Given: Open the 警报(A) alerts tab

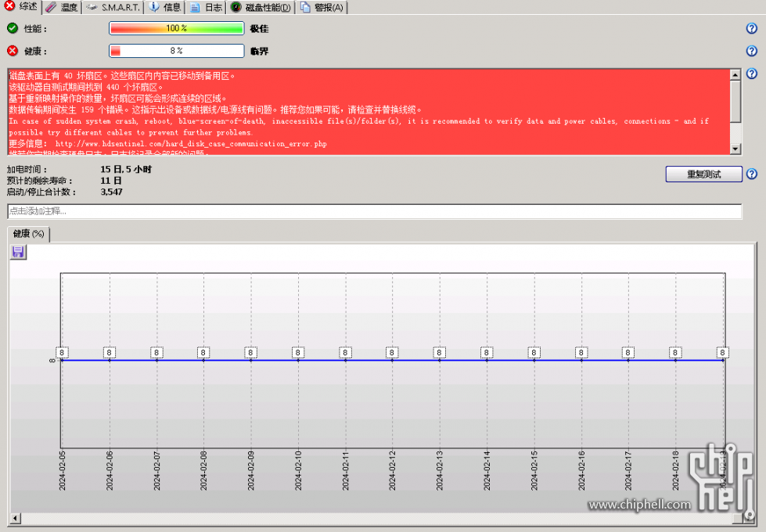Looking at the screenshot, I should pos(322,7).
